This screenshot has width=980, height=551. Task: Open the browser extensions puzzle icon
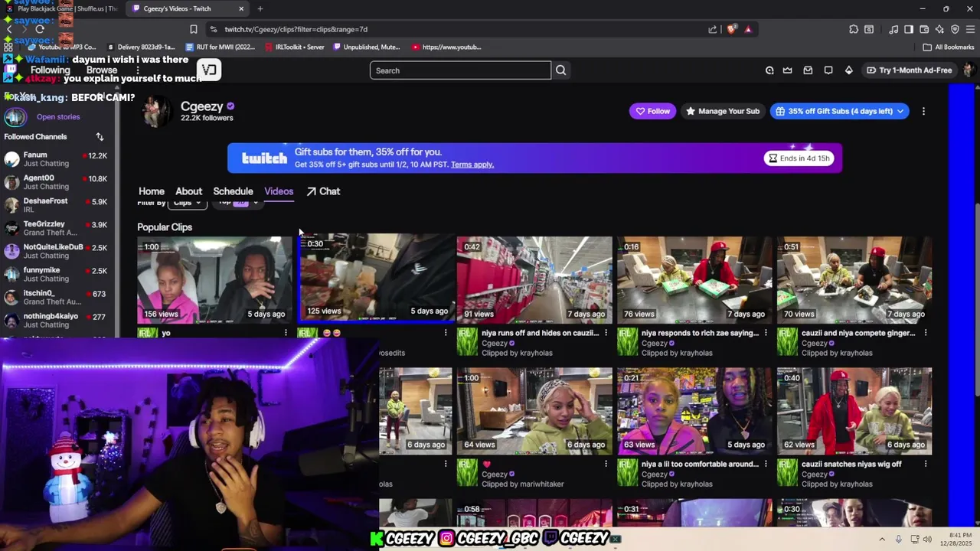click(x=854, y=29)
